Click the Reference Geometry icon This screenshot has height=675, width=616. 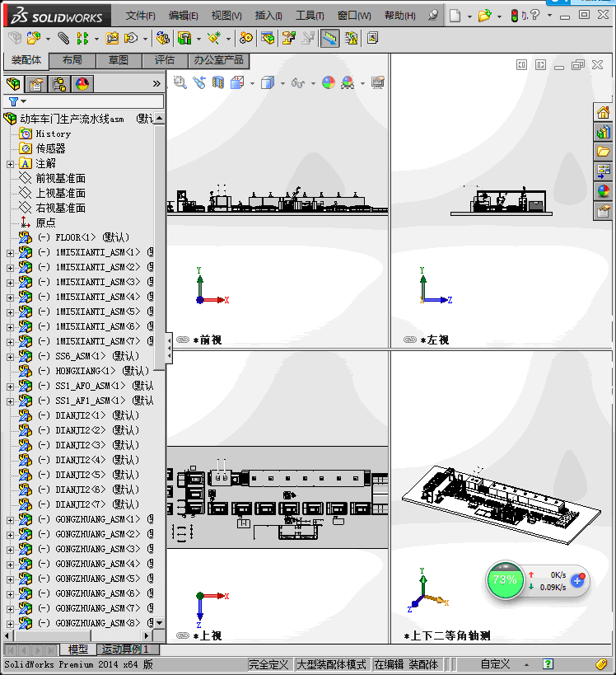pos(214,38)
